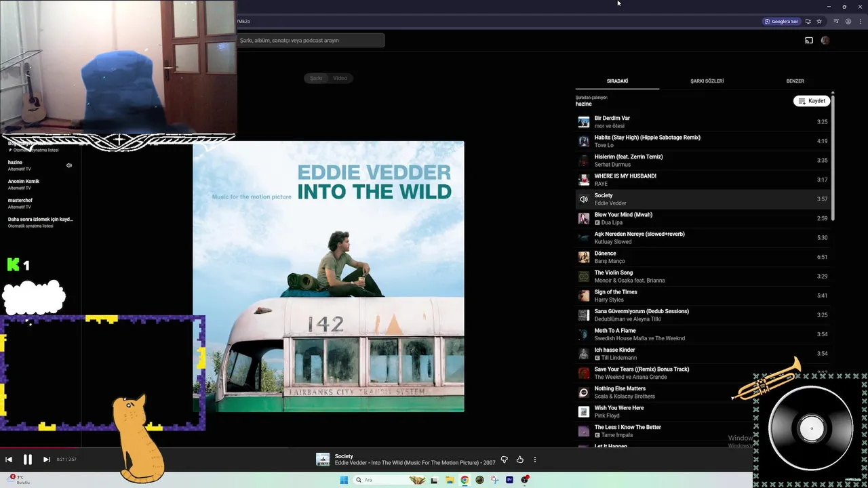
Task: Click the Bir Derdim Var thumbnail
Action: tap(583, 122)
